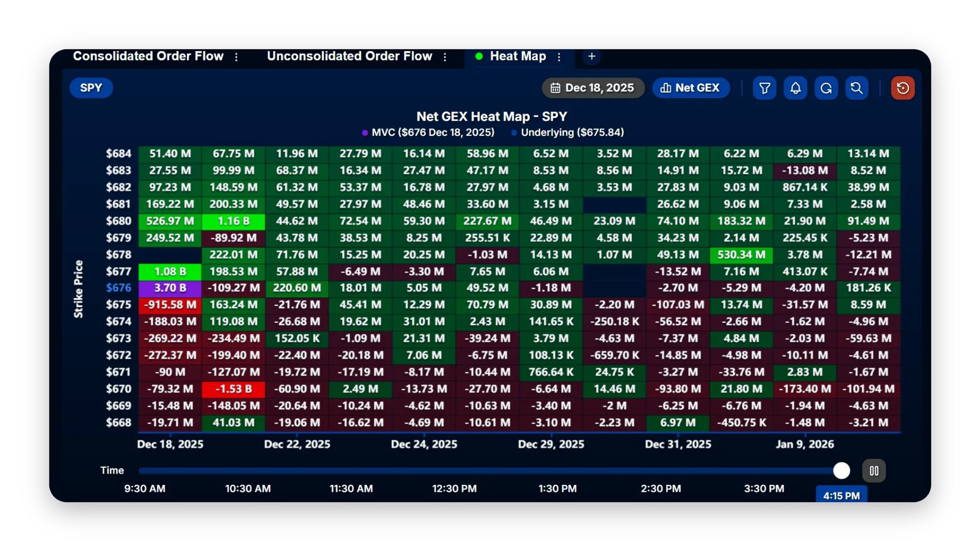This screenshot has width=980, height=551.
Task: Click the -101.94 M cell
Action: (x=868, y=389)
